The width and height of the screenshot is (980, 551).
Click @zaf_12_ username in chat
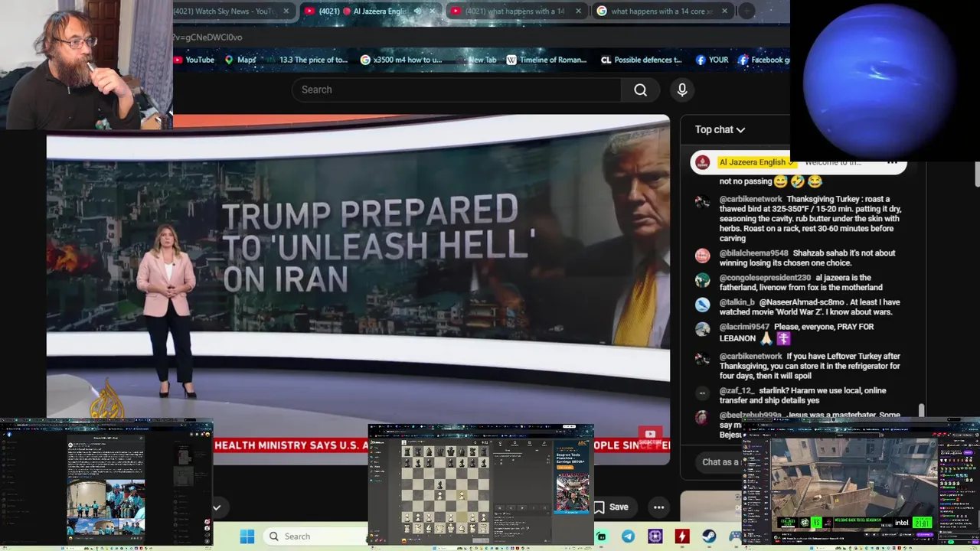tap(737, 391)
